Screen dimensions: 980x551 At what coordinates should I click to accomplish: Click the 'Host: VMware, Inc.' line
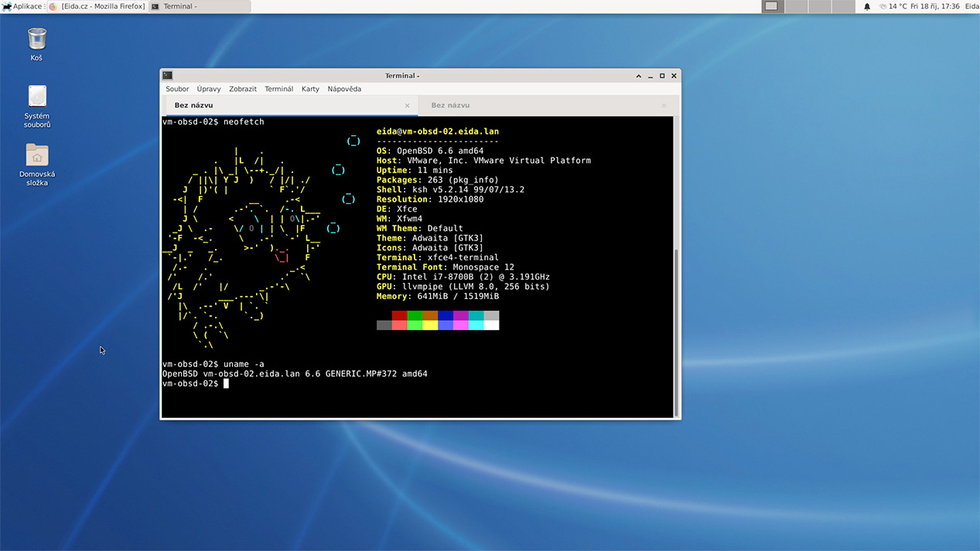[x=483, y=161]
